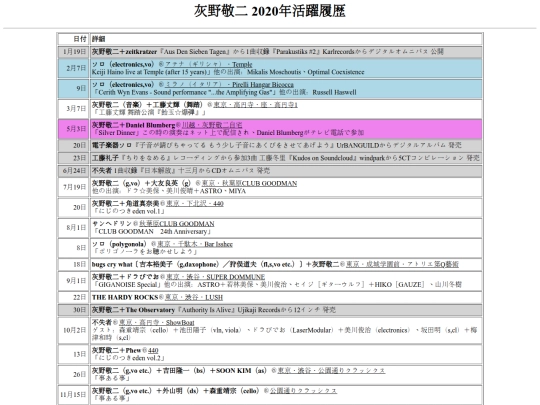The height and width of the screenshot is (405, 540).
Task: Select the 22日 date cell
Action: [x=74, y=297]
